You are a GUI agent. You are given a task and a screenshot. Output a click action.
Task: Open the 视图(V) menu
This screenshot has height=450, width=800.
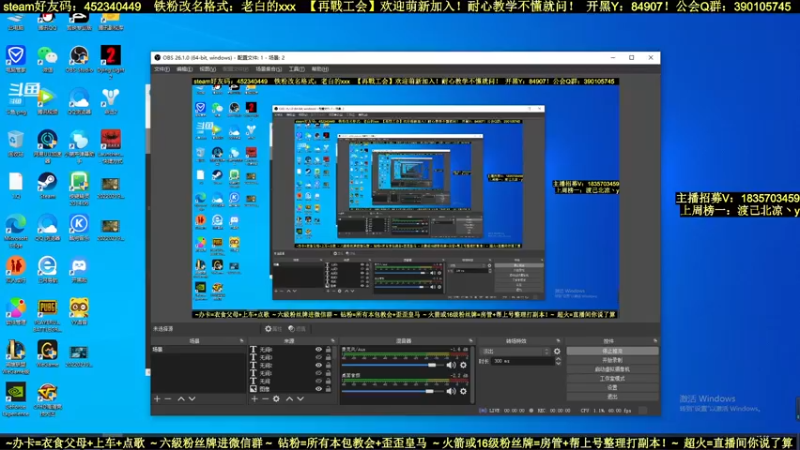(x=207, y=69)
